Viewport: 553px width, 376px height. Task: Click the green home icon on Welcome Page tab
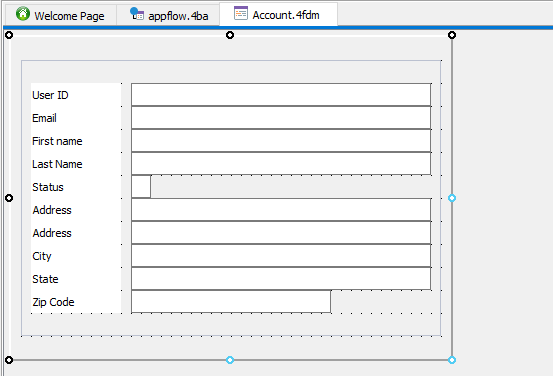tap(23, 14)
